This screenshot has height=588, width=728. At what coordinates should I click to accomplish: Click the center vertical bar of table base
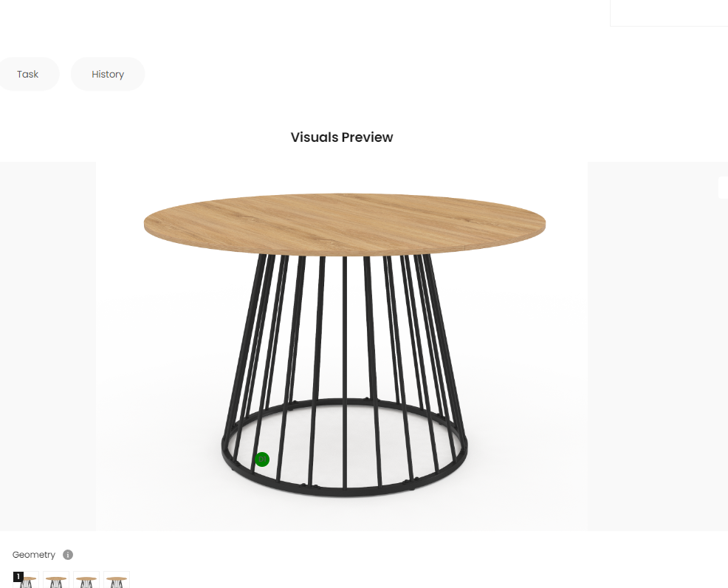(345, 372)
